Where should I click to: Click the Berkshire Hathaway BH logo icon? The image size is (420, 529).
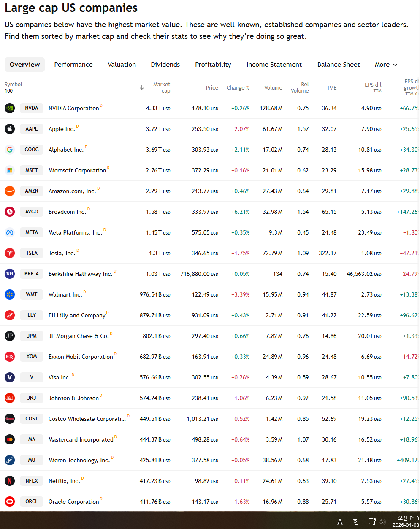point(10,274)
